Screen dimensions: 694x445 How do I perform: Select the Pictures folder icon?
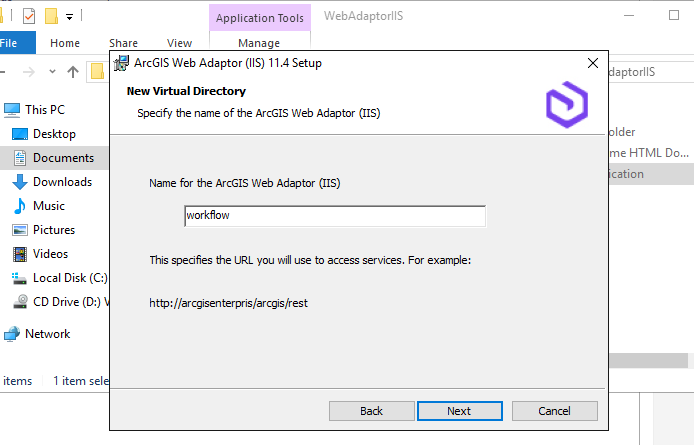(x=20, y=230)
